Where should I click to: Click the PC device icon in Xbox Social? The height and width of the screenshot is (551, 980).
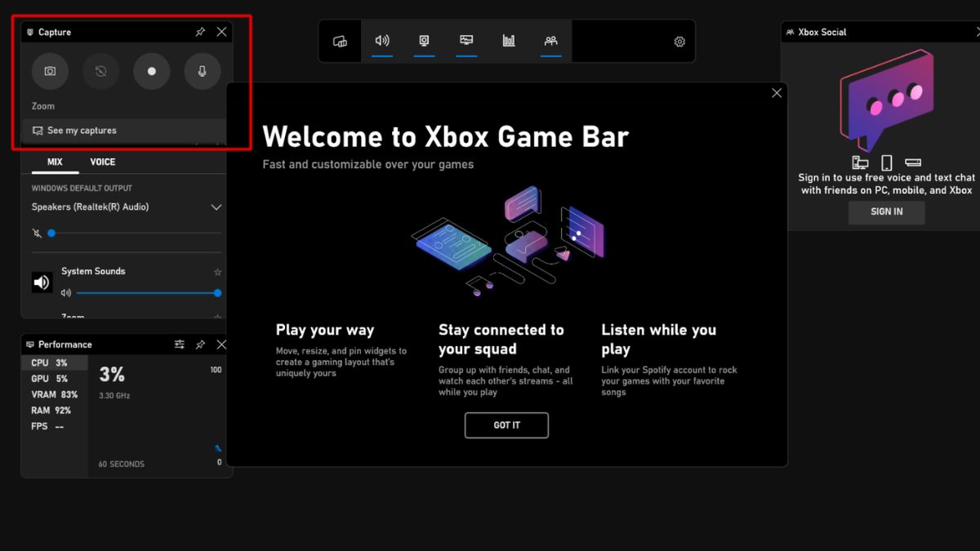(860, 162)
